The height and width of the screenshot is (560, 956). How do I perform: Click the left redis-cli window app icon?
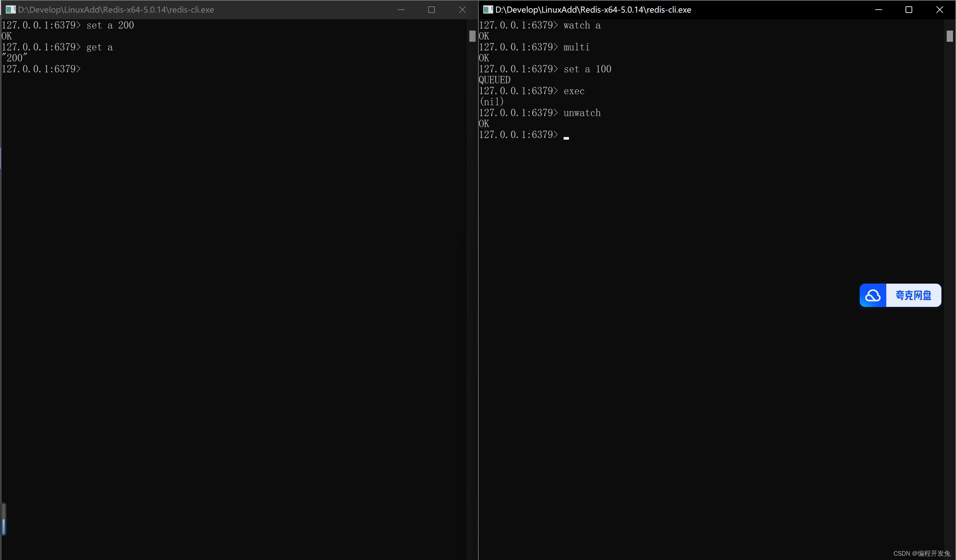click(x=11, y=10)
